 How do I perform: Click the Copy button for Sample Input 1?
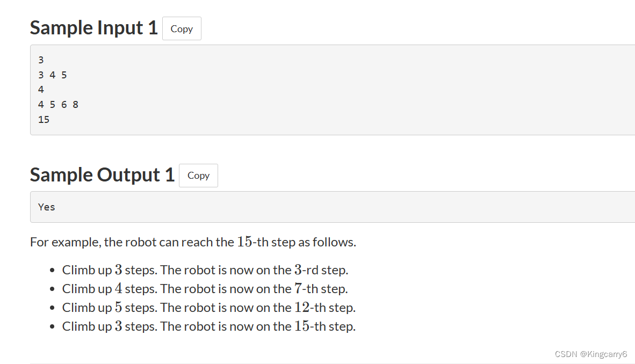tap(182, 28)
